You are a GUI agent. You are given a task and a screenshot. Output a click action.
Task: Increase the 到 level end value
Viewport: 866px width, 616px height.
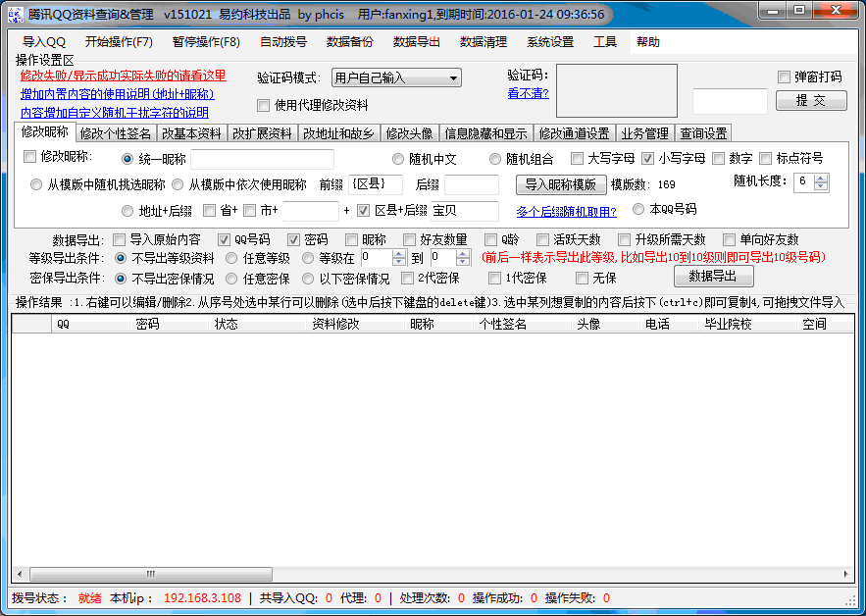coord(463,254)
